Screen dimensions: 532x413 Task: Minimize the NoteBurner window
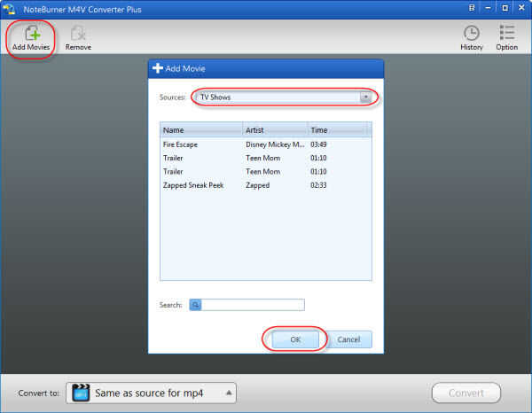(x=489, y=8)
